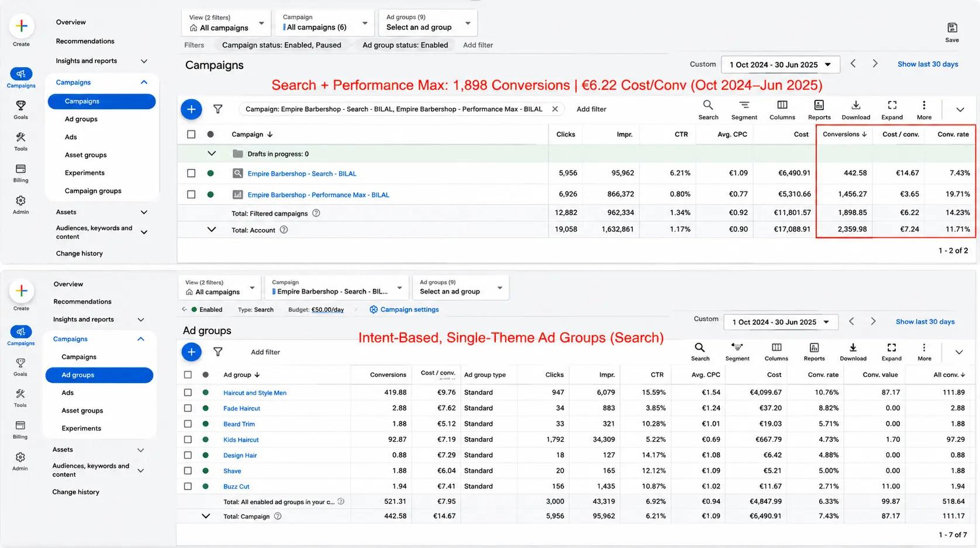The height and width of the screenshot is (548, 980).
Task: Check the Buzz Cut row checkbox
Action: click(188, 486)
